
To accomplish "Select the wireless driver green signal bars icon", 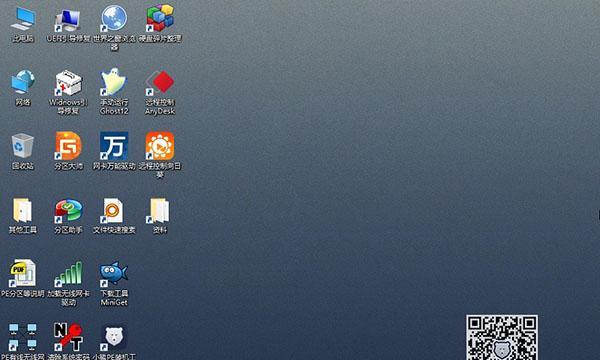I will (x=68, y=274).
